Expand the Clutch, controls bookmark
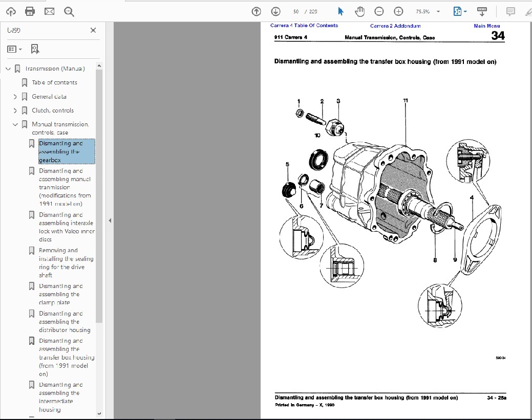This screenshot has height=420, width=532. pyautogui.click(x=15, y=110)
